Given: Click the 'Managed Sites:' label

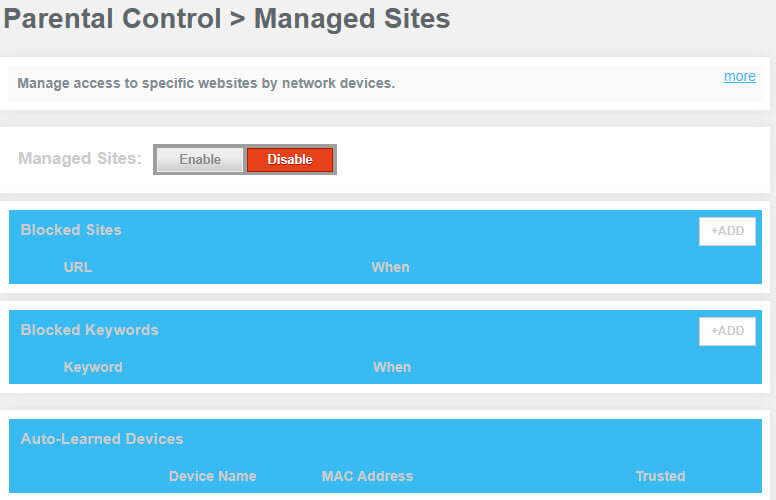Looking at the screenshot, I should [x=80, y=159].
